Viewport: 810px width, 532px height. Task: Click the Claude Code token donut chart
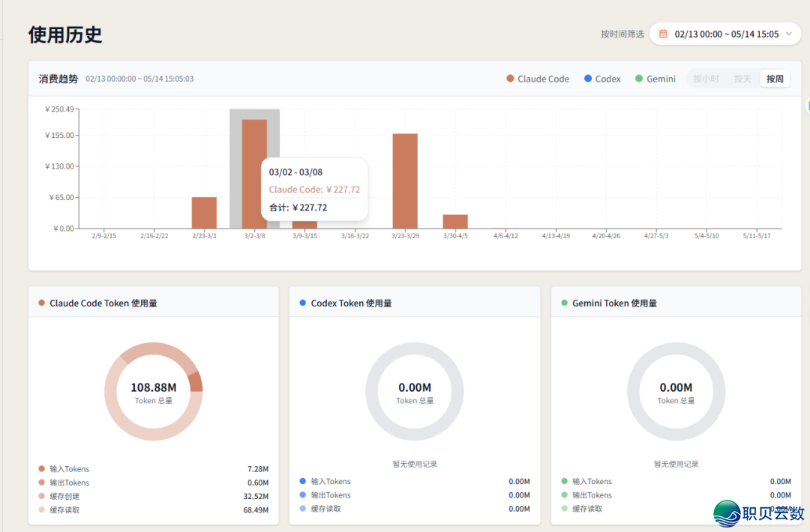(154, 391)
